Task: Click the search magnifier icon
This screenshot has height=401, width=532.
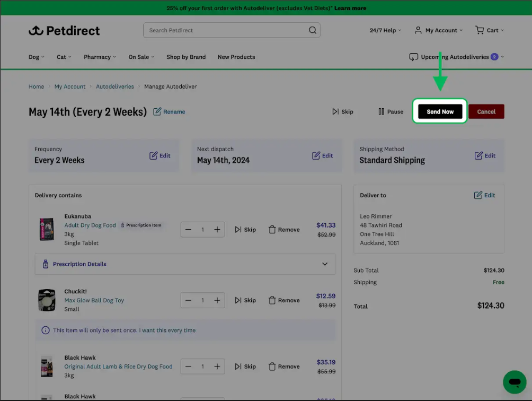Action: pos(313,30)
